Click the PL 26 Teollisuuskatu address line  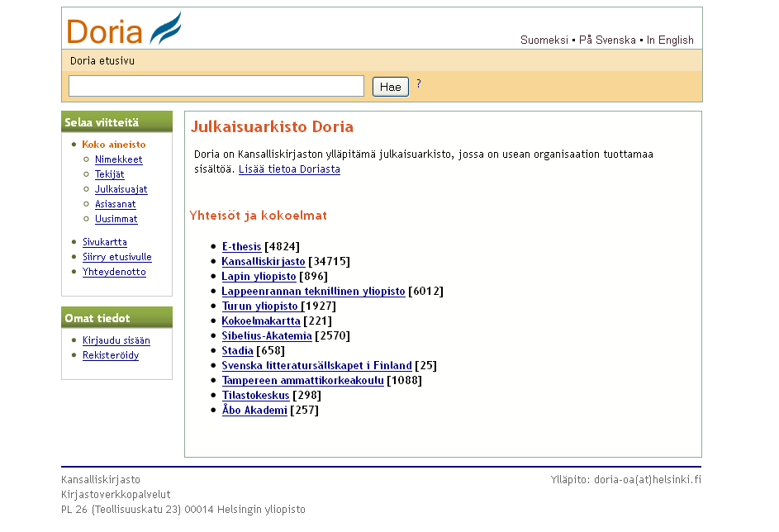[x=183, y=510]
